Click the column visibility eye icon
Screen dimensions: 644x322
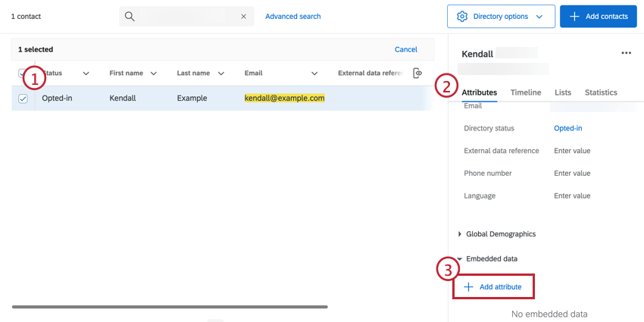coord(417,73)
